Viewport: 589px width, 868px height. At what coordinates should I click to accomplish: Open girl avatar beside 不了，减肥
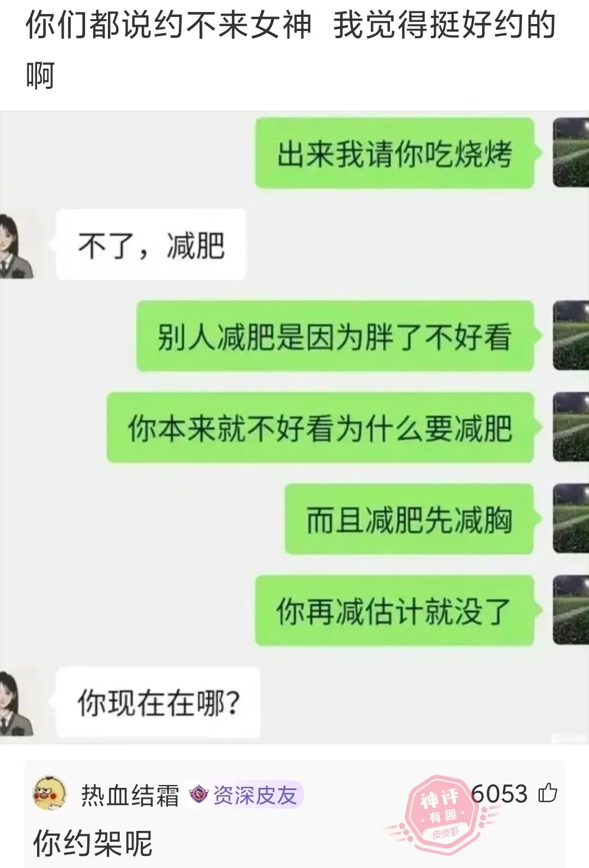point(16,245)
